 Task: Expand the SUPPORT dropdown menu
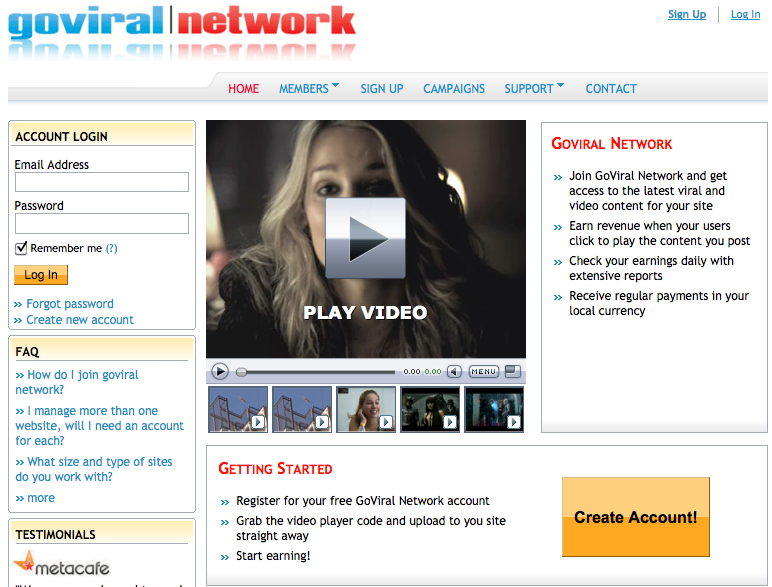pos(534,89)
